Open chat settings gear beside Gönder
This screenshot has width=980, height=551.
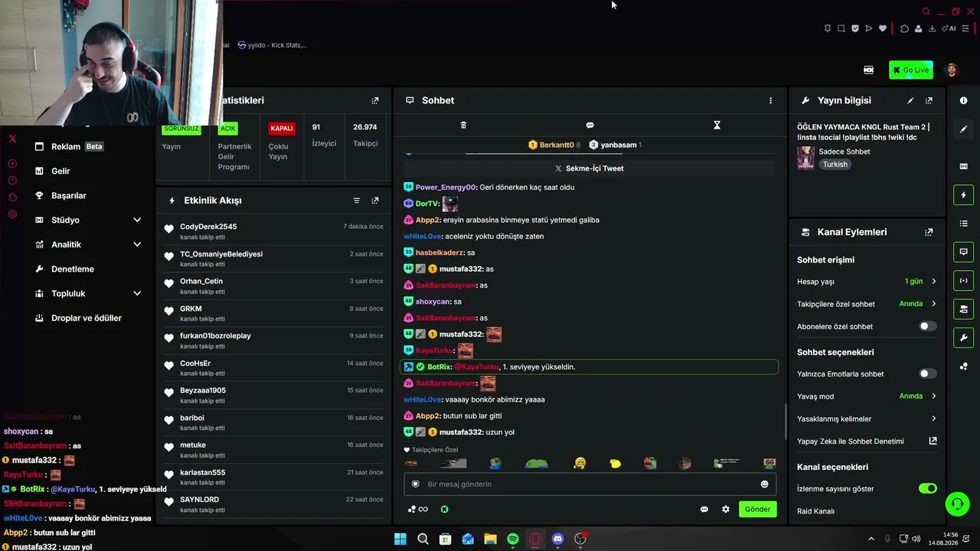click(726, 509)
